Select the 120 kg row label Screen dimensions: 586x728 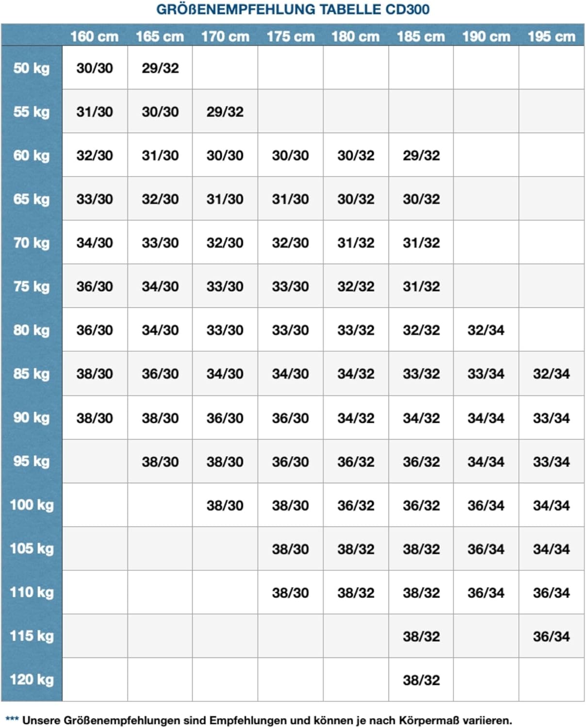point(32,679)
